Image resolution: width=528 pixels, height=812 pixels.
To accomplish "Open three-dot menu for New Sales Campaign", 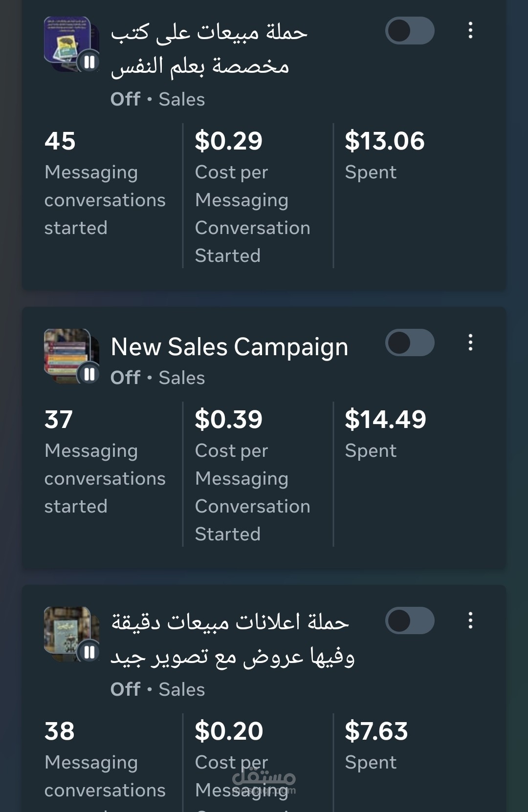I will (x=470, y=342).
